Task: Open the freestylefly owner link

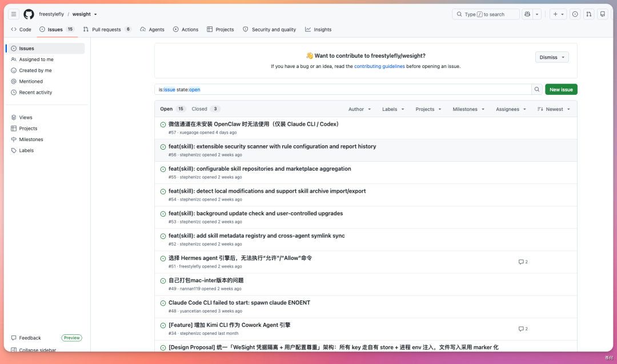Action: [x=51, y=14]
